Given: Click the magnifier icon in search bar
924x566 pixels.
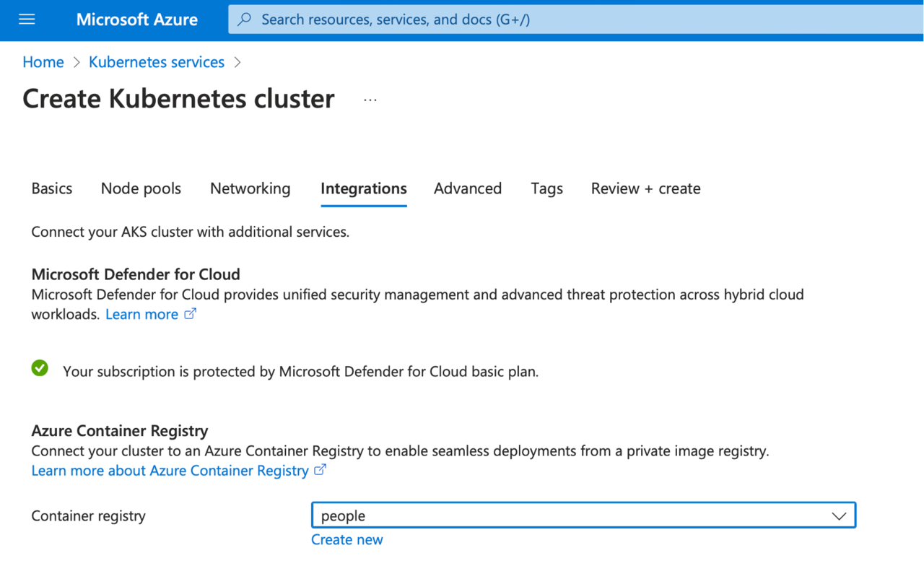Looking at the screenshot, I should tap(245, 19).
